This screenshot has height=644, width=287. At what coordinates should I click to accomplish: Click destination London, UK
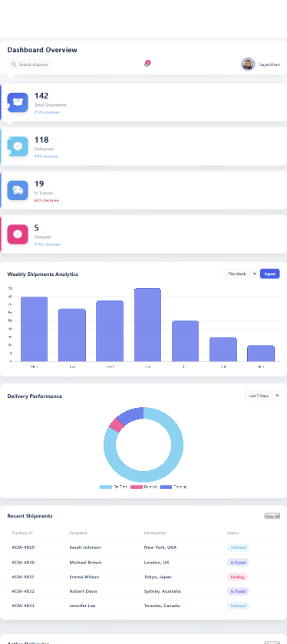(157, 562)
